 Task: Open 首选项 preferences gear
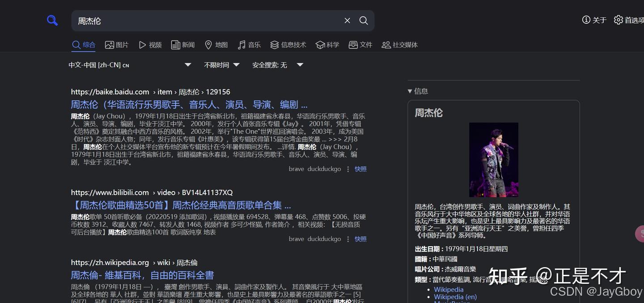[629, 20]
